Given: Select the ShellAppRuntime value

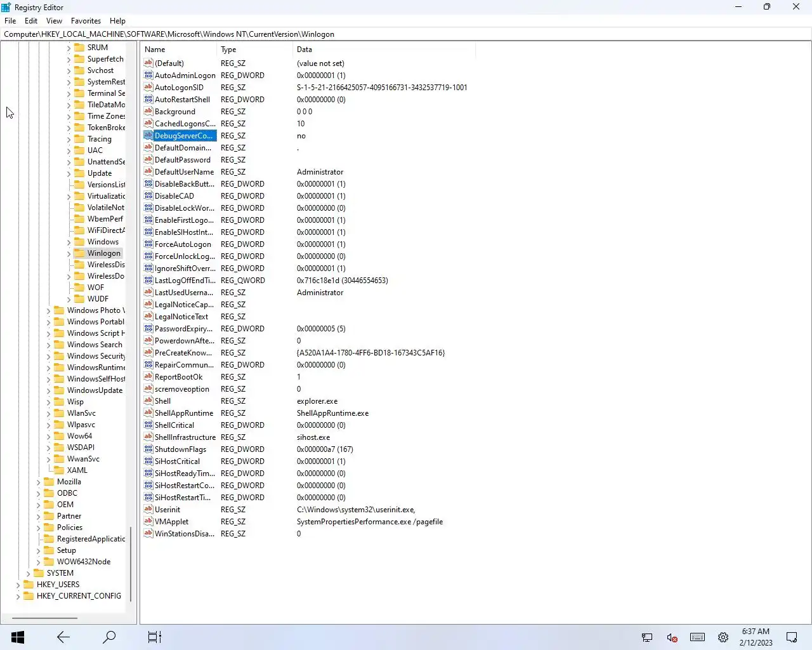Looking at the screenshot, I should coord(184,413).
